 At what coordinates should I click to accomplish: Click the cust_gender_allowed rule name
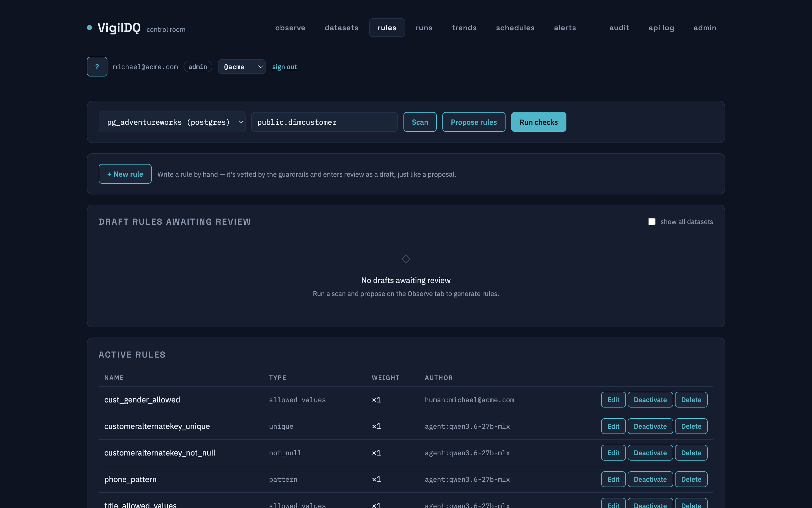click(x=142, y=400)
